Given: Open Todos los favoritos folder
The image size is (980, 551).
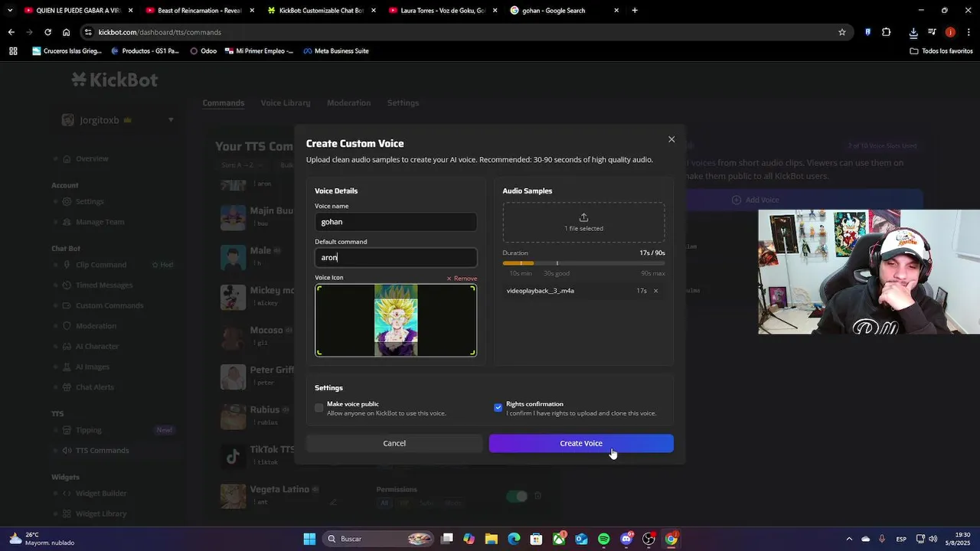Looking at the screenshot, I should (941, 51).
